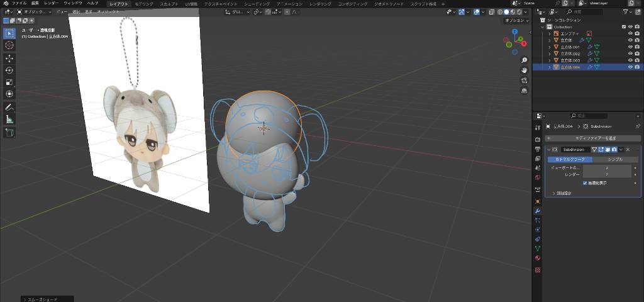Click the レンダー levels value field
Image resolution: width=644 pixels, height=302 pixels.
(x=606, y=174)
